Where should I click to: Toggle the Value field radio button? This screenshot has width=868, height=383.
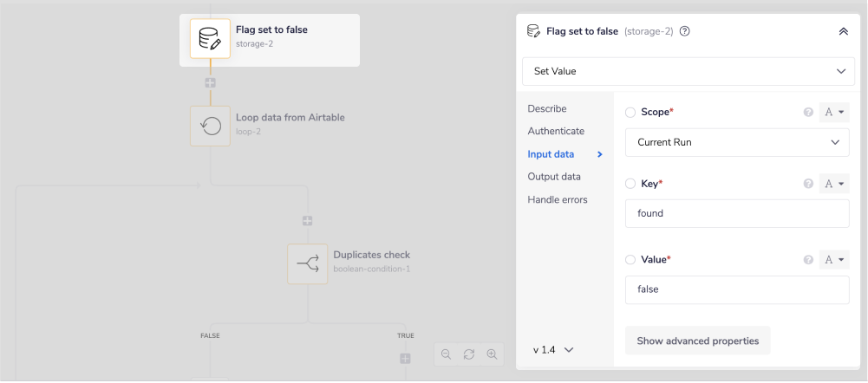pyautogui.click(x=630, y=260)
